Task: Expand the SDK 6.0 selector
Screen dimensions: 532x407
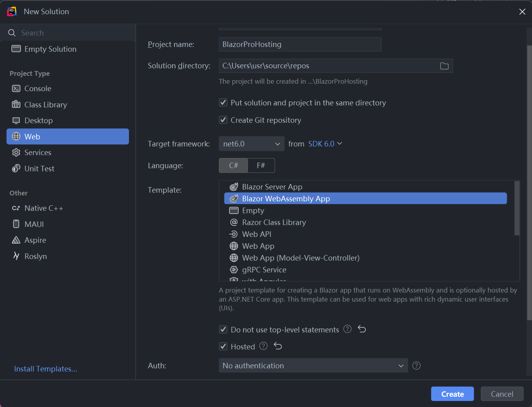Action: click(x=325, y=144)
